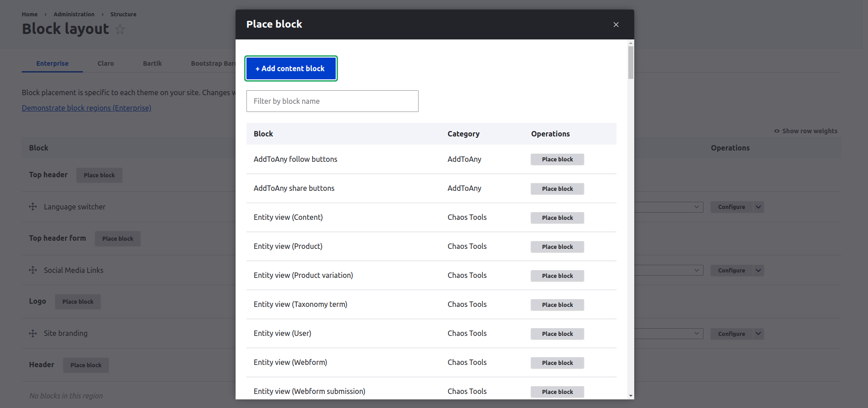Click the Filter by block name field

tap(332, 101)
